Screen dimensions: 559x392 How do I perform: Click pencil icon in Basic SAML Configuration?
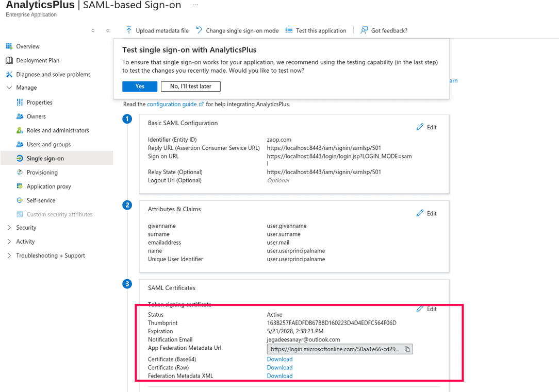420,127
